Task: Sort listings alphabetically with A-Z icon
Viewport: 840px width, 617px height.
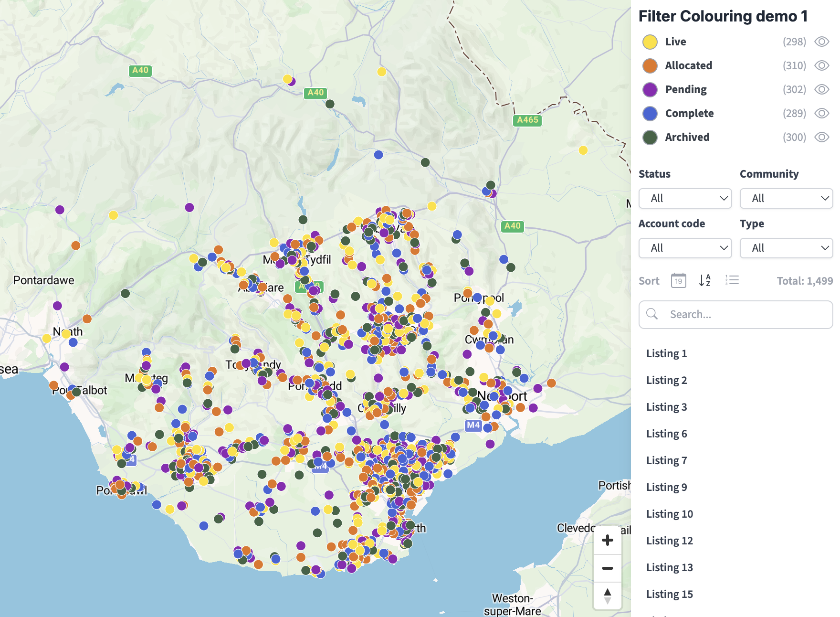Action: (x=705, y=281)
